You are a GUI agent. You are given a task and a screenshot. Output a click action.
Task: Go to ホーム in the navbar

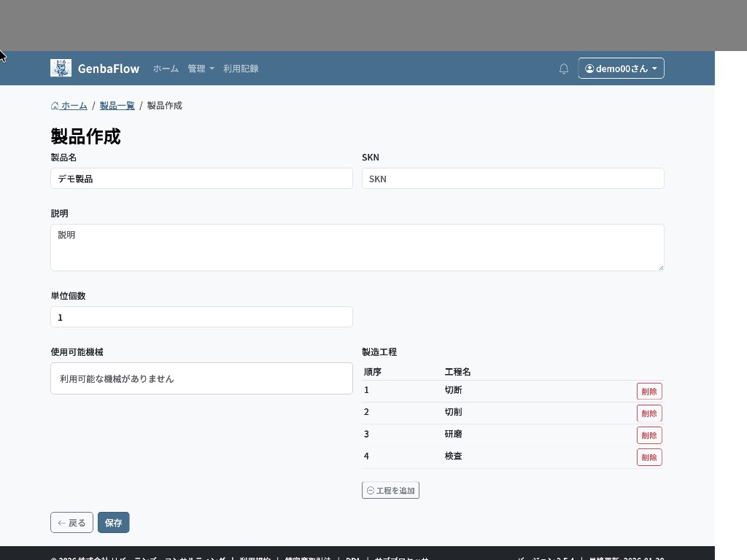tap(166, 69)
